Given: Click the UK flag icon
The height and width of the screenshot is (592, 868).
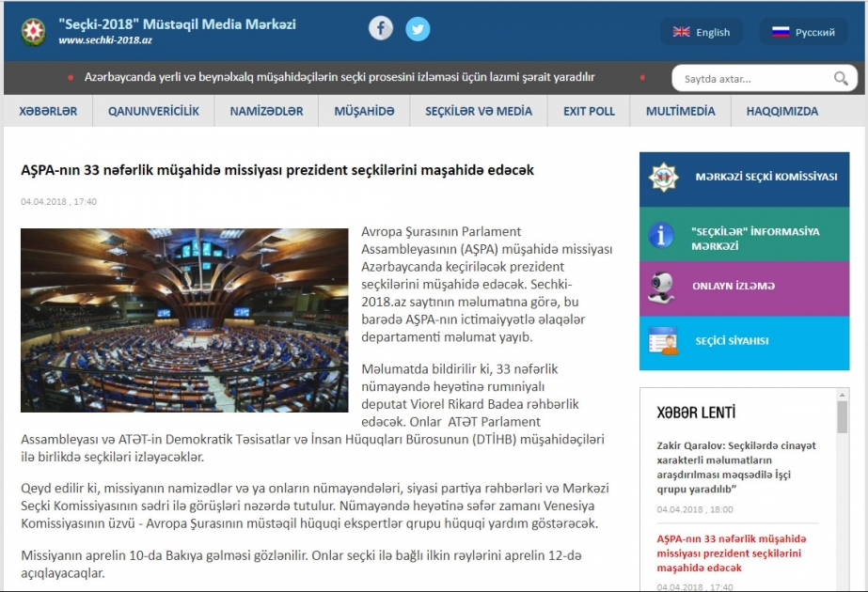Looking at the screenshot, I should point(682,32).
